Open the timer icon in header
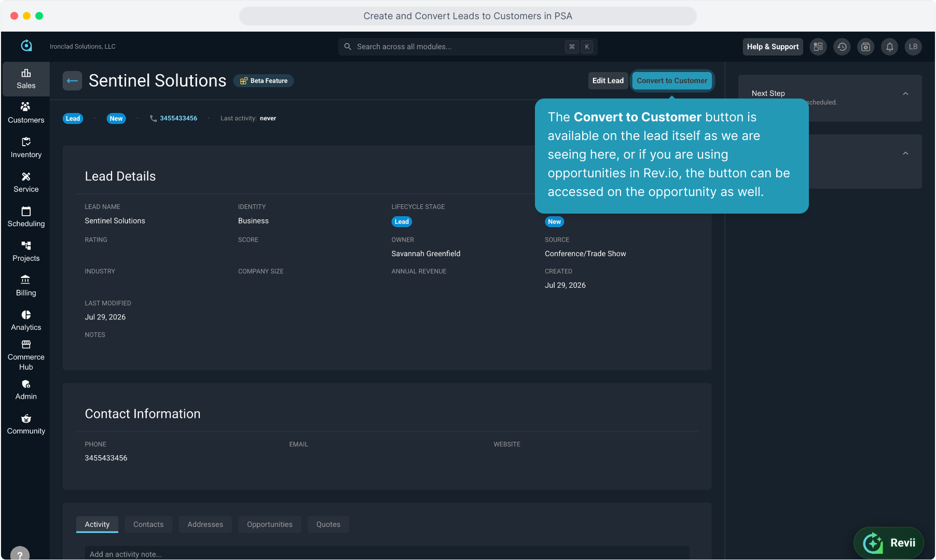 (866, 47)
